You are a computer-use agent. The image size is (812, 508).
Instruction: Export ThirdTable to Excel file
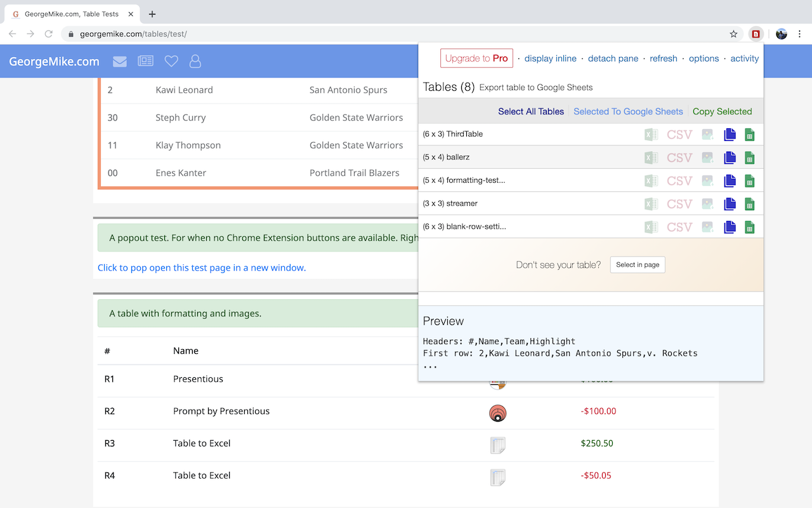pyautogui.click(x=651, y=135)
